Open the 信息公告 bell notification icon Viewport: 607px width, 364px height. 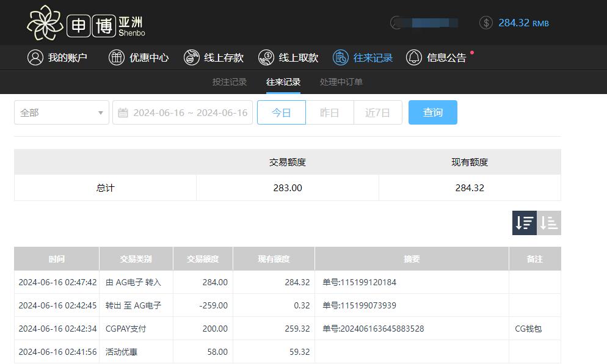click(x=414, y=57)
